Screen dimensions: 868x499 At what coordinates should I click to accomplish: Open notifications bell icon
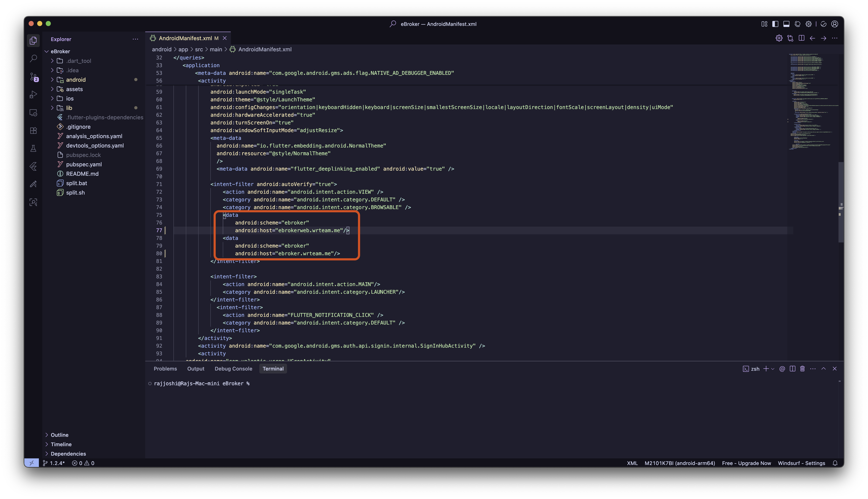click(835, 463)
